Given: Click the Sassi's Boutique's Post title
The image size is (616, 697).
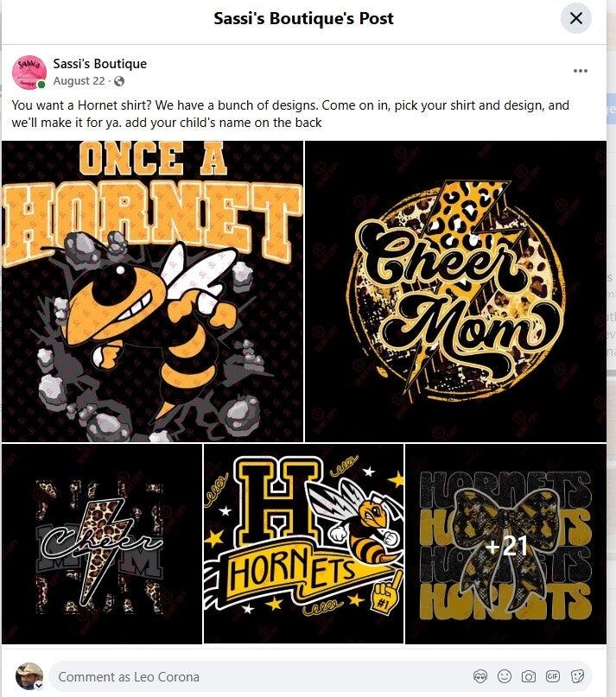Looking at the screenshot, I should click(304, 18).
